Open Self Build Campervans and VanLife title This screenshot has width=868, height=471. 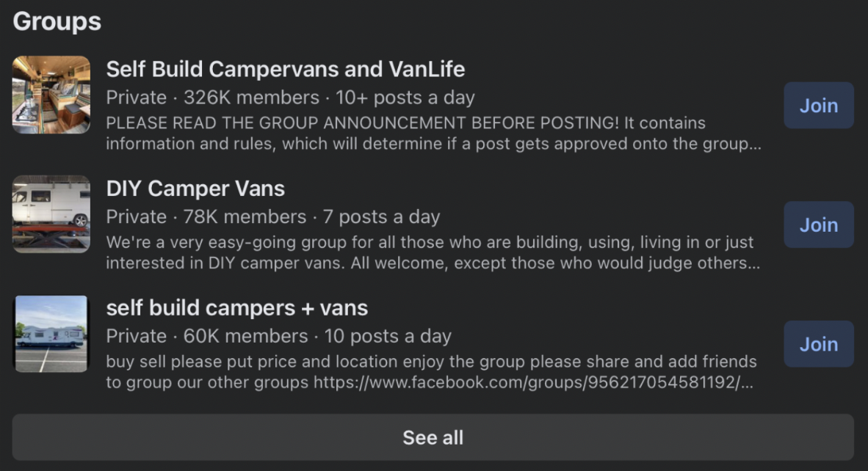click(286, 69)
